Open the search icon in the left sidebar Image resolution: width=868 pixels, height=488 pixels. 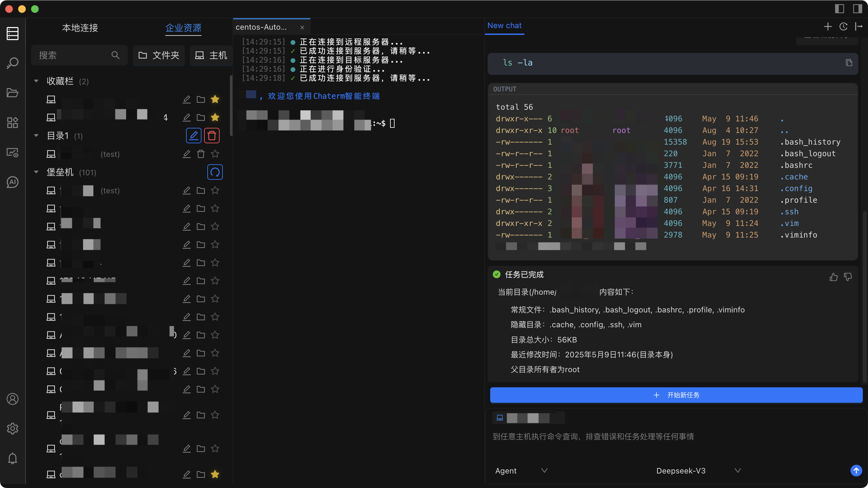pos(13,63)
